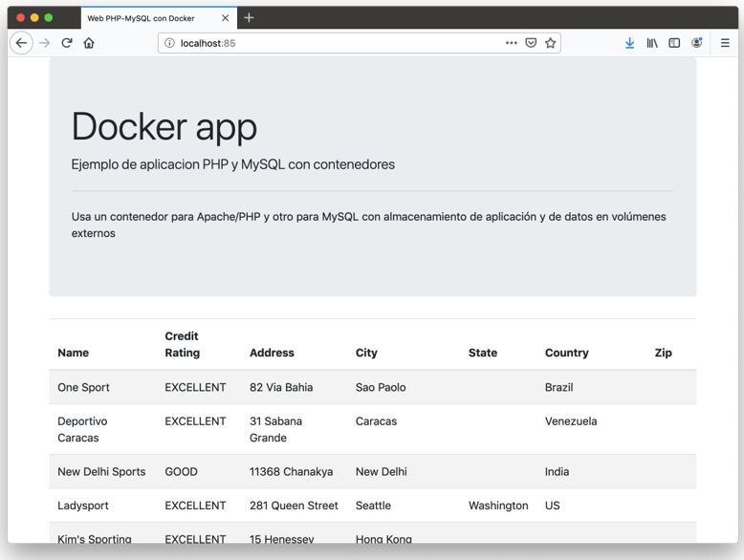Image resolution: width=744 pixels, height=560 pixels.
Task: Select the New Delhi Sports name cell
Action: (101, 472)
